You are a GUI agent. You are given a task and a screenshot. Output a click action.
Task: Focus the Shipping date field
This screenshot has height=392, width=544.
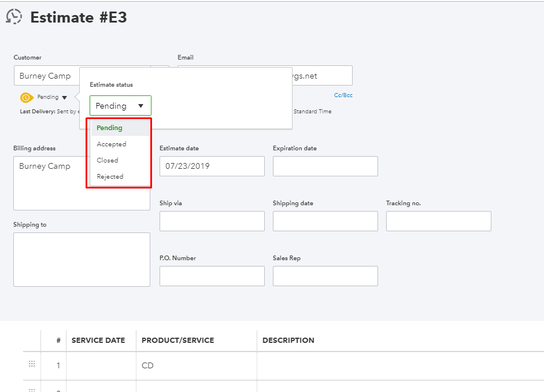click(x=325, y=221)
